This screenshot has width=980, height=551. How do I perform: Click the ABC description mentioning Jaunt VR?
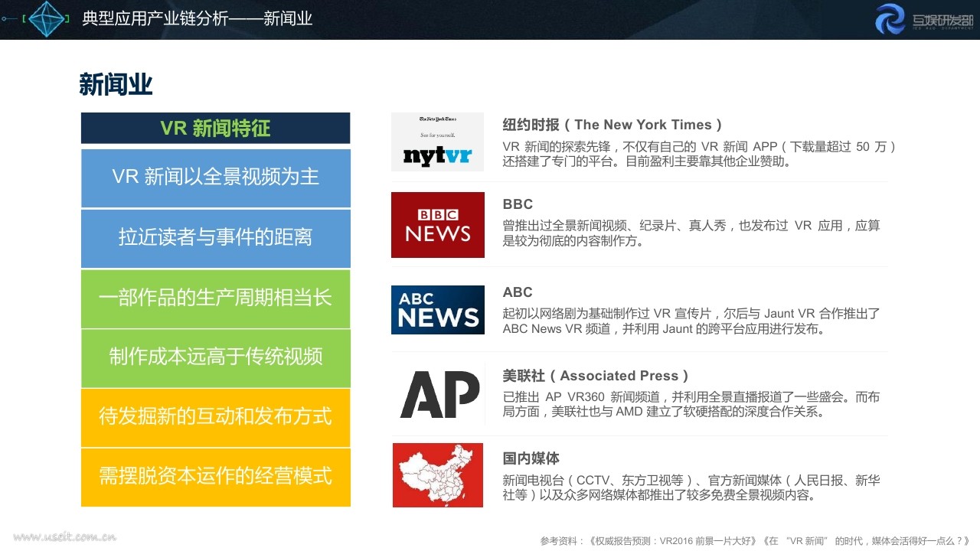[x=691, y=321]
